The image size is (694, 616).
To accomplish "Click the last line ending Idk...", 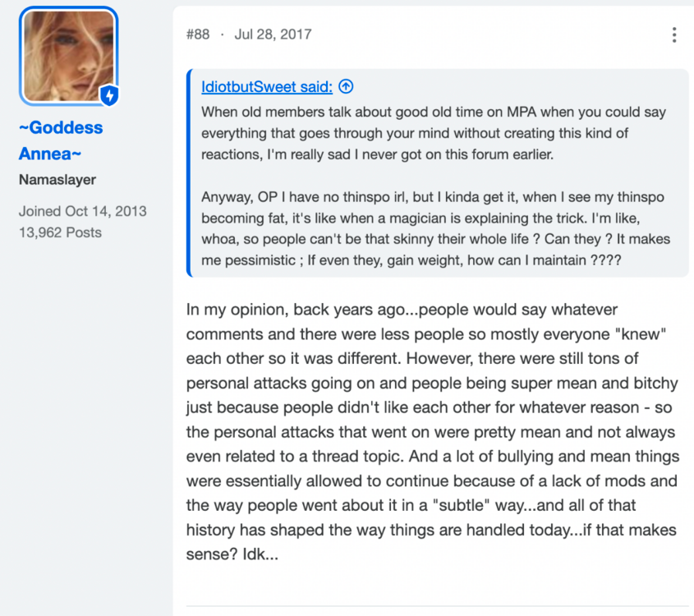I will [x=232, y=554].
